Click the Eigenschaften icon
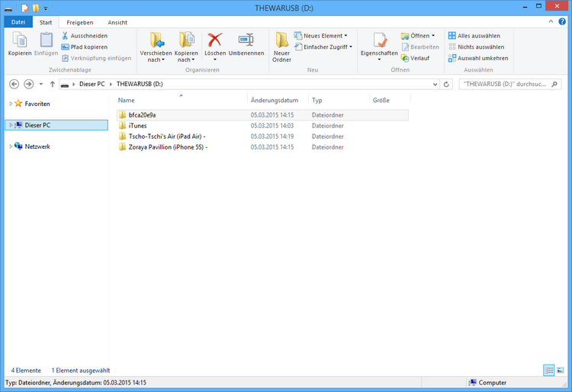Screen dimensions: 572x392 pos(379,40)
